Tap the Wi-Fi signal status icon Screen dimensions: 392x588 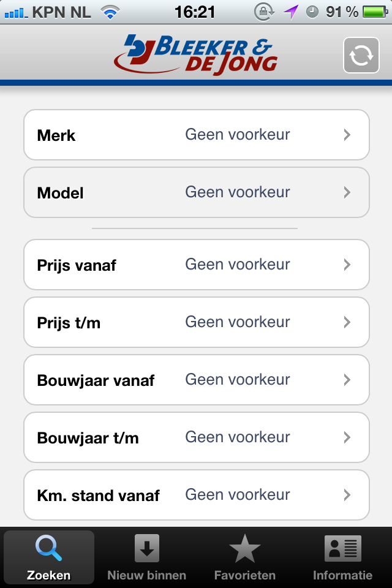coord(110,12)
